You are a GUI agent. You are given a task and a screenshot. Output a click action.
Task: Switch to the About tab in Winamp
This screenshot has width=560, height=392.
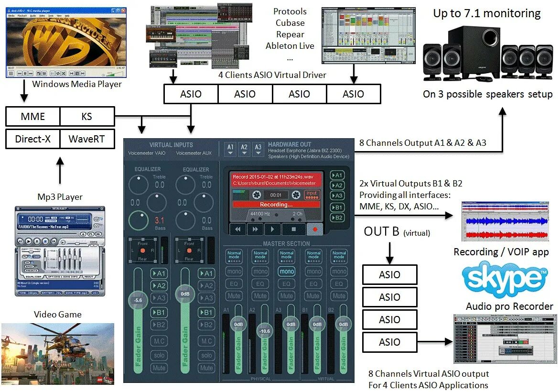[88, 277]
